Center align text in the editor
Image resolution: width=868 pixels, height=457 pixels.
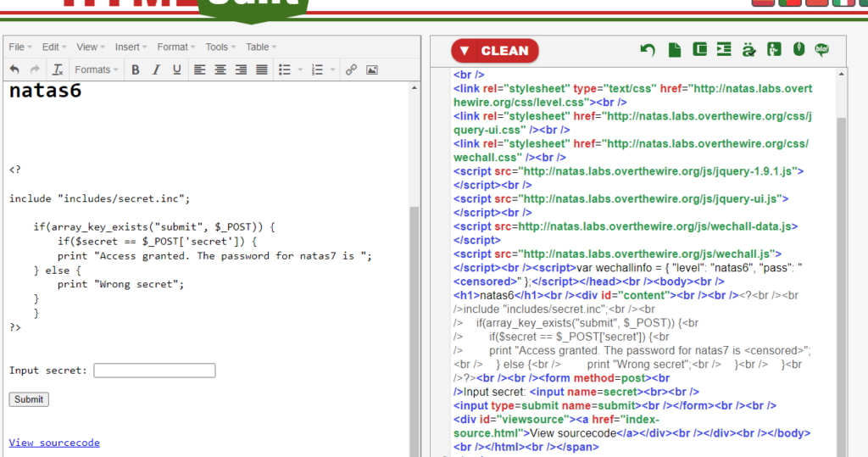pyautogui.click(x=220, y=70)
